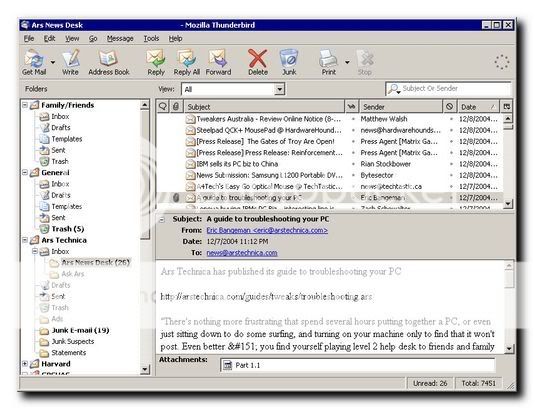
Task: Select the Junk Suspects folder
Action: coord(67,341)
